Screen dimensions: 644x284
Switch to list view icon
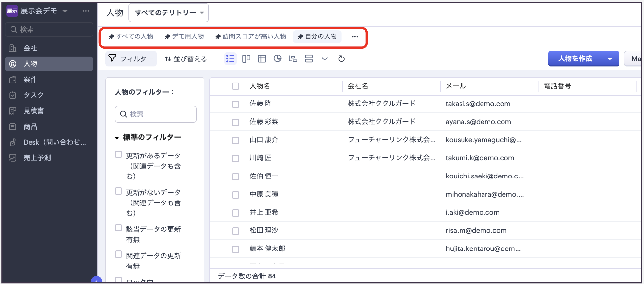point(230,59)
